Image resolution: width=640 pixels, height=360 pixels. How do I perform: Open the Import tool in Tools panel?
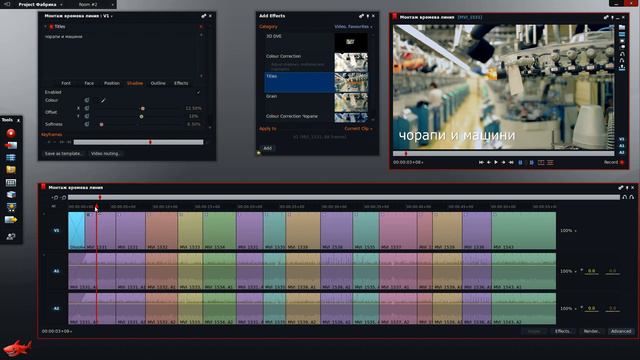(x=11, y=145)
